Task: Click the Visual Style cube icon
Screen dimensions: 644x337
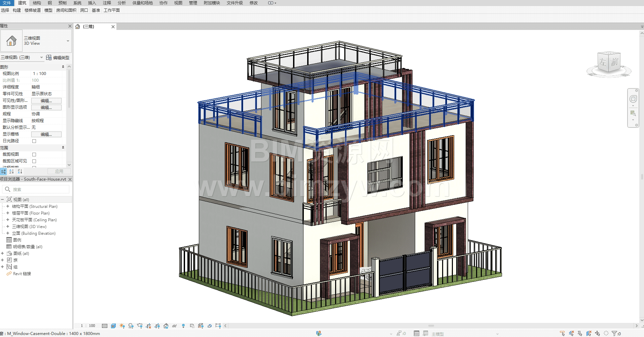Action: point(113,326)
